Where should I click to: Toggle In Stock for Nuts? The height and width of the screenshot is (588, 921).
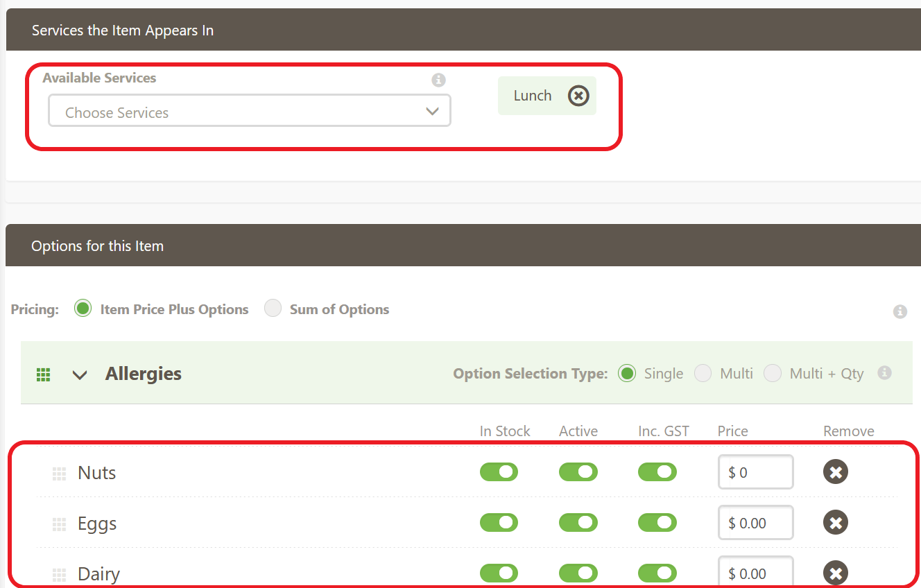(x=499, y=472)
